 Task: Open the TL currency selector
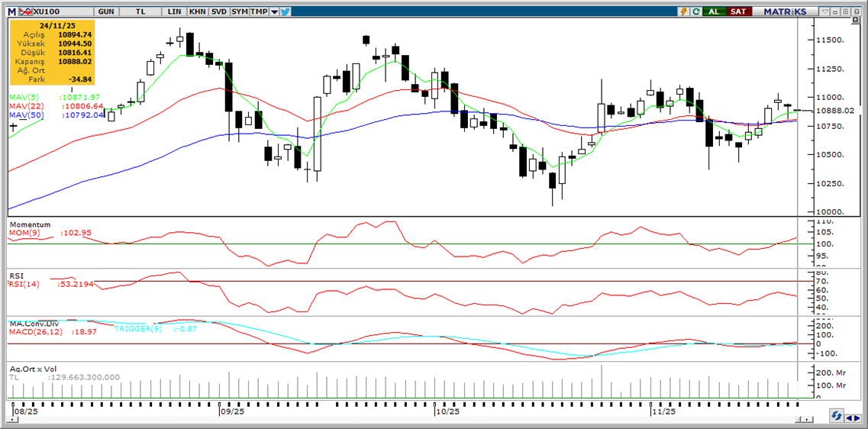[140, 11]
